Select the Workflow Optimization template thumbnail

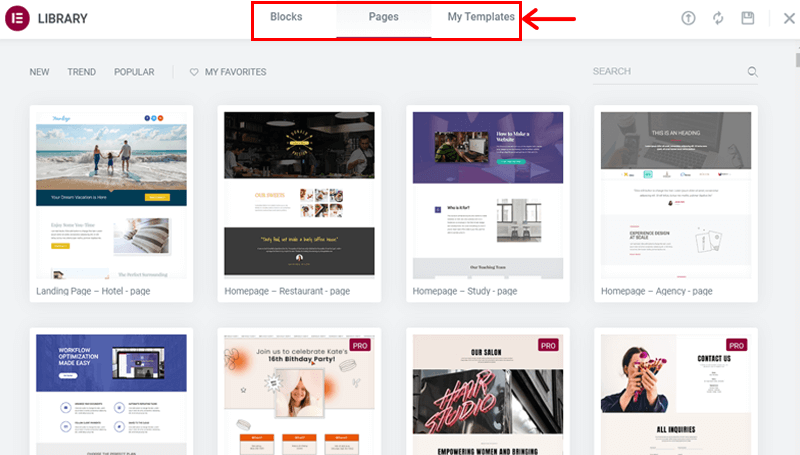111,394
